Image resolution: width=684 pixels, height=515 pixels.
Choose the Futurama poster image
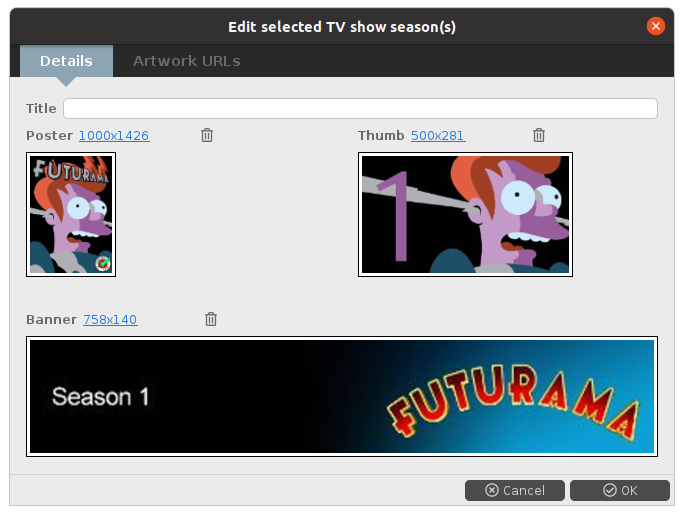coord(71,215)
